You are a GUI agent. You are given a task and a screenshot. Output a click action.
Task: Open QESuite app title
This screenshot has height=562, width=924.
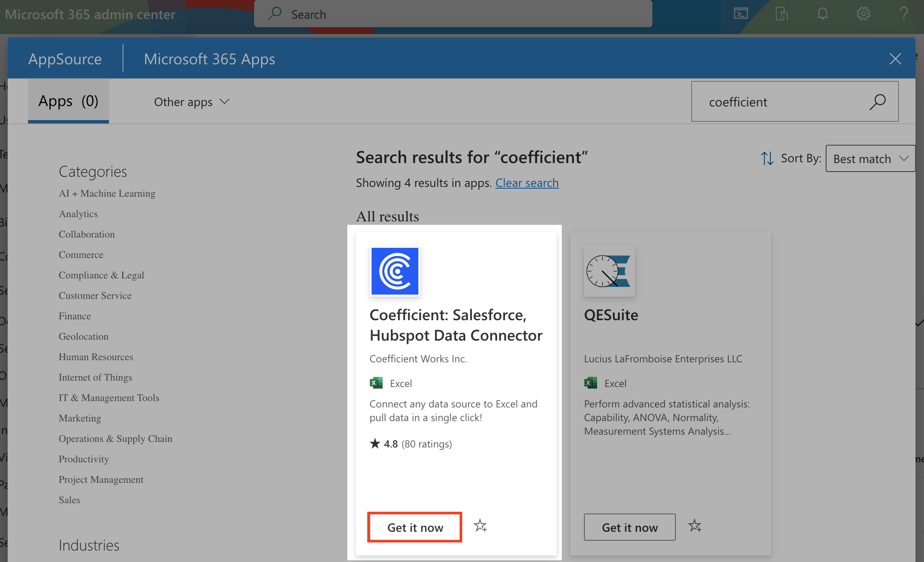pyautogui.click(x=611, y=315)
